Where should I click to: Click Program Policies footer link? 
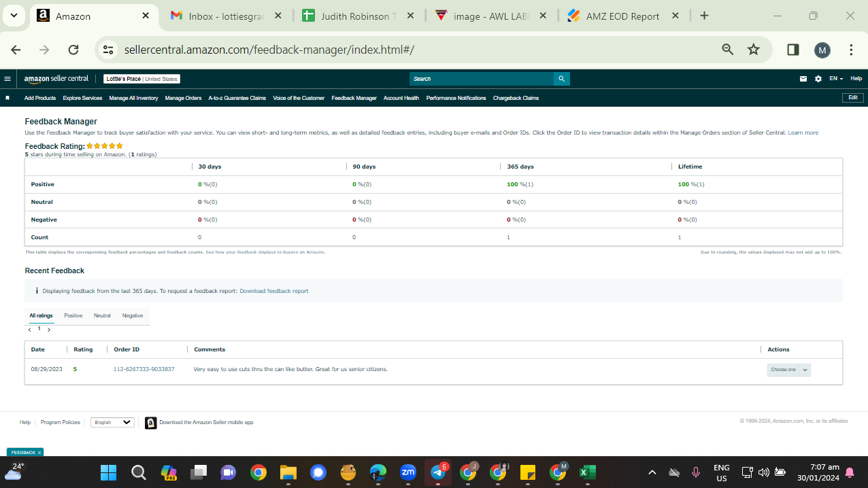pyautogui.click(x=60, y=422)
